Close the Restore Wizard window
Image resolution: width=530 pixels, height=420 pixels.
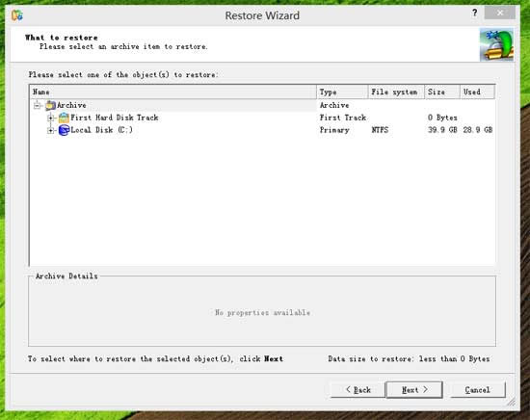(x=499, y=13)
